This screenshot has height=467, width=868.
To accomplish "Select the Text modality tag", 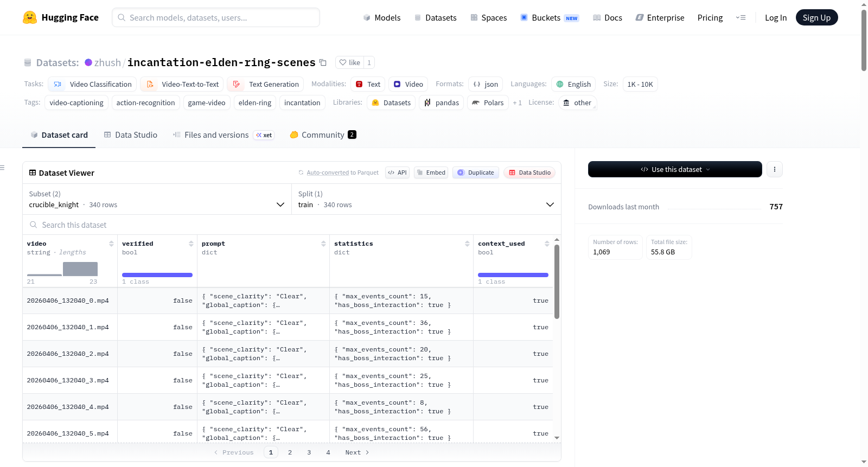I will pos(368,84).
